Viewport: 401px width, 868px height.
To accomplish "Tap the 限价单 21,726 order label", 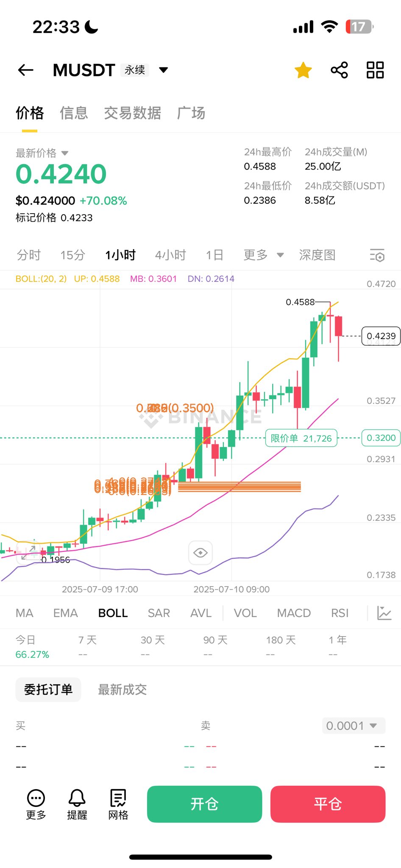I will [x=301, y=438].
